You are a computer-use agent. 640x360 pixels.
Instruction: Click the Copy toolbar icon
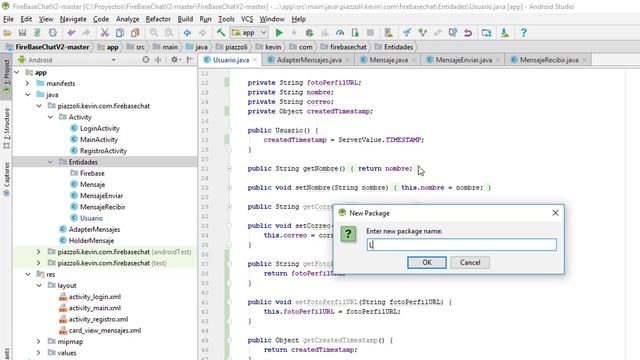(x=120, y=33)
